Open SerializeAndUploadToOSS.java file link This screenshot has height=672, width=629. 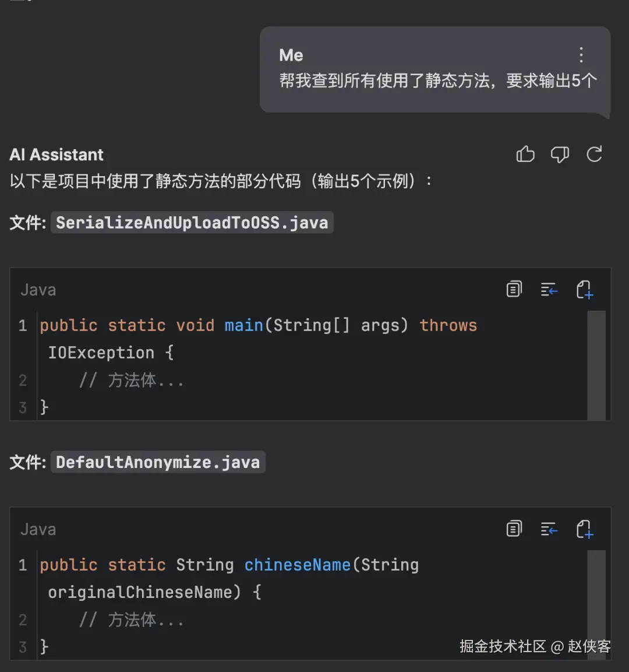[192, 223]
